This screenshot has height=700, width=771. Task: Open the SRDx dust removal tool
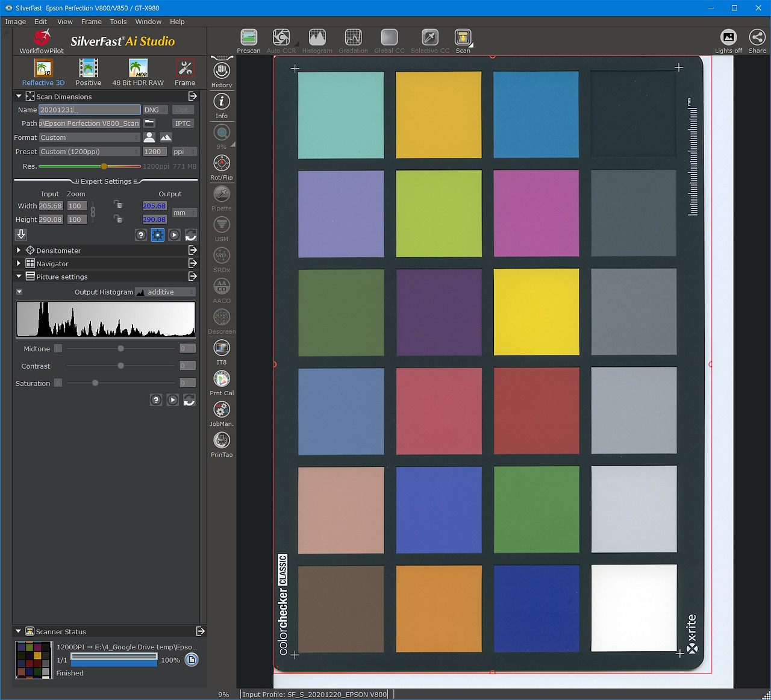click(x=222, y=255)
